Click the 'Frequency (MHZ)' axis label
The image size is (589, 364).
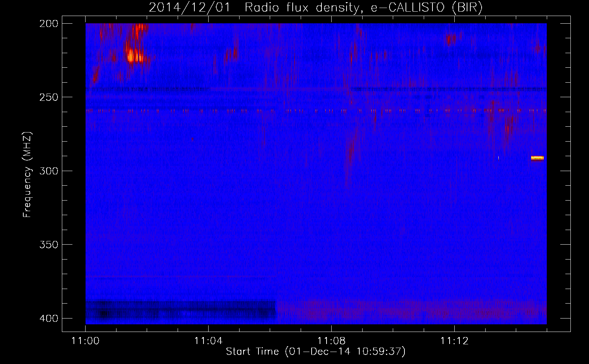click(28, 174)
